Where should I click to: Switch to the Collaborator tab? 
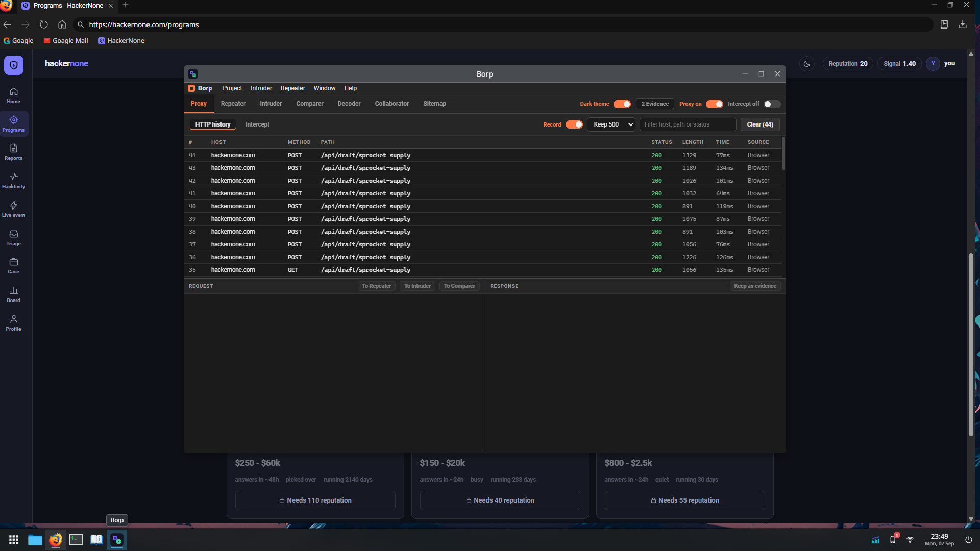point(392,104)
